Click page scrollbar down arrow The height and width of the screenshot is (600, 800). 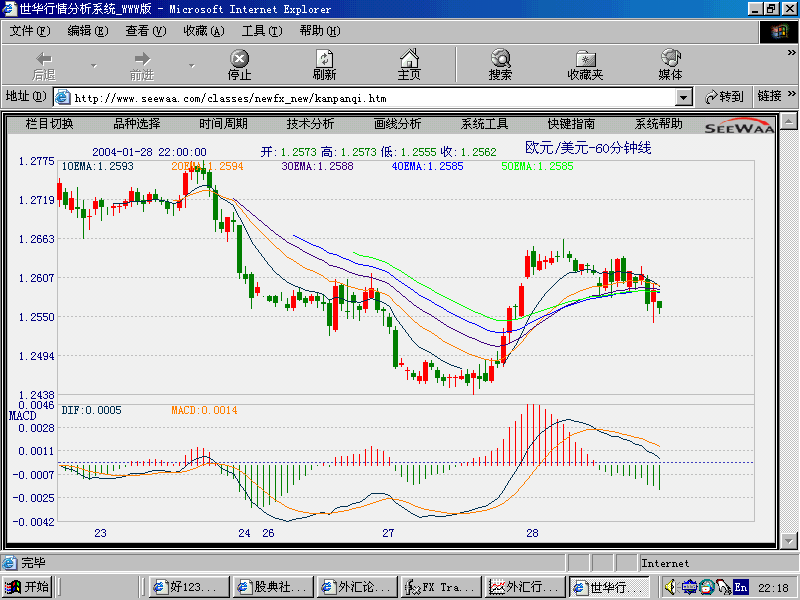tap(788, 540)
